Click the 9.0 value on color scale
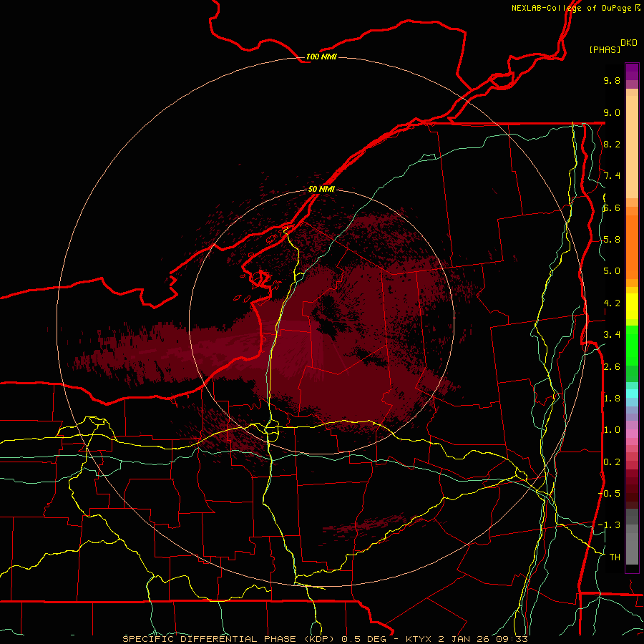The image size is (644, 644). [612, 112]
